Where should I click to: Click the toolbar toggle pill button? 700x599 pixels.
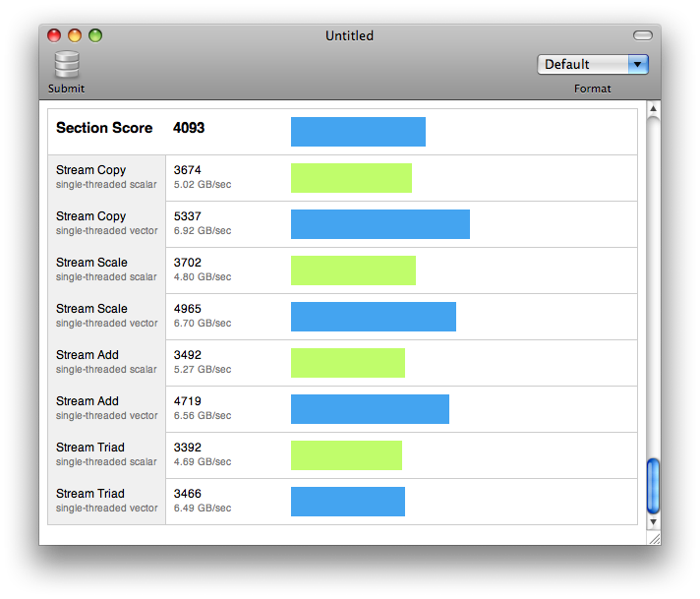tap(642, 35)
